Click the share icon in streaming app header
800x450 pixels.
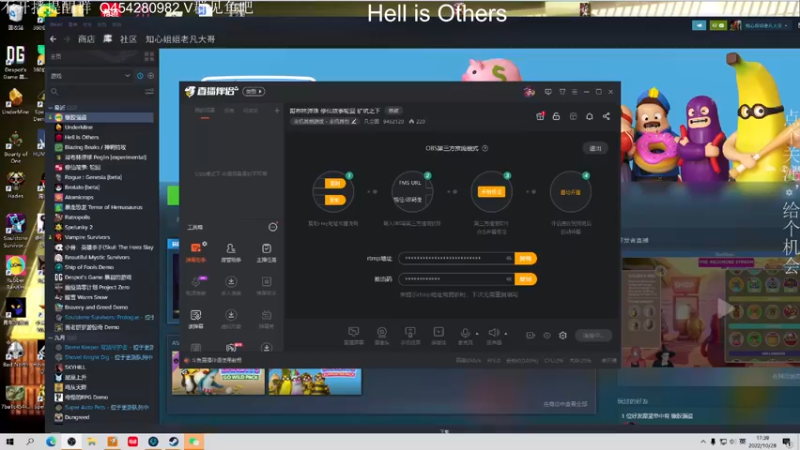click(x=606, y=116)
